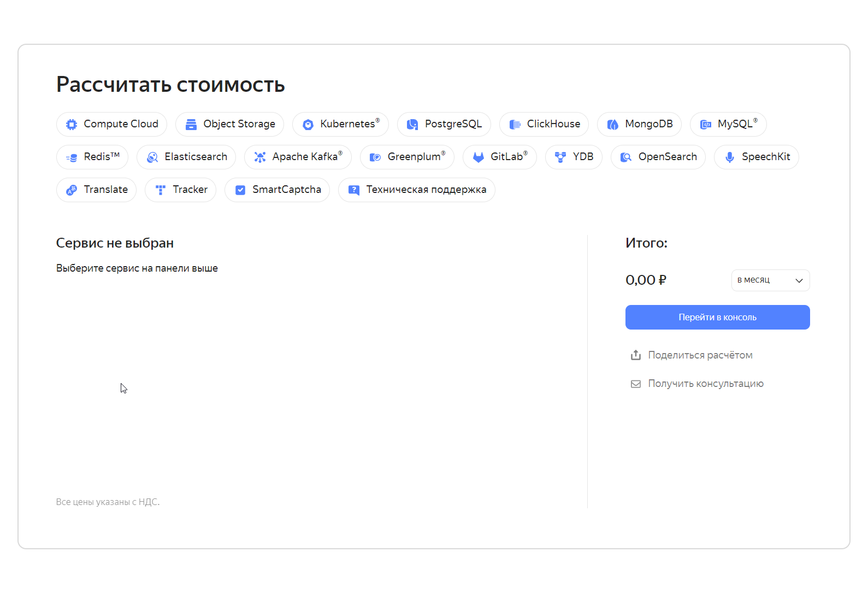The width and height of the screenshot is (868, 593).
Task: Click the Рассчитать стоимость heading
Action: pyautogui.click(x=170, y=85)
